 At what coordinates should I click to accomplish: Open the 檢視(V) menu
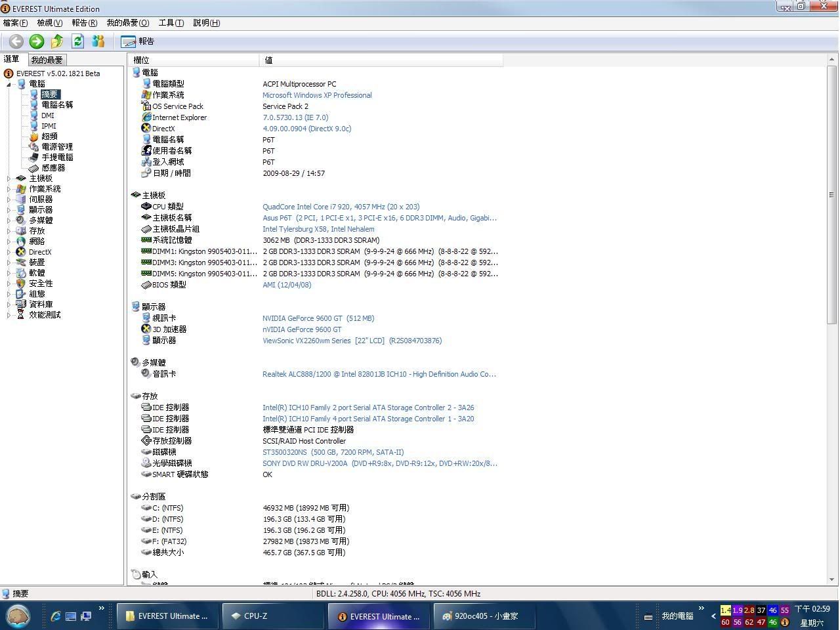tap(50, 23)
